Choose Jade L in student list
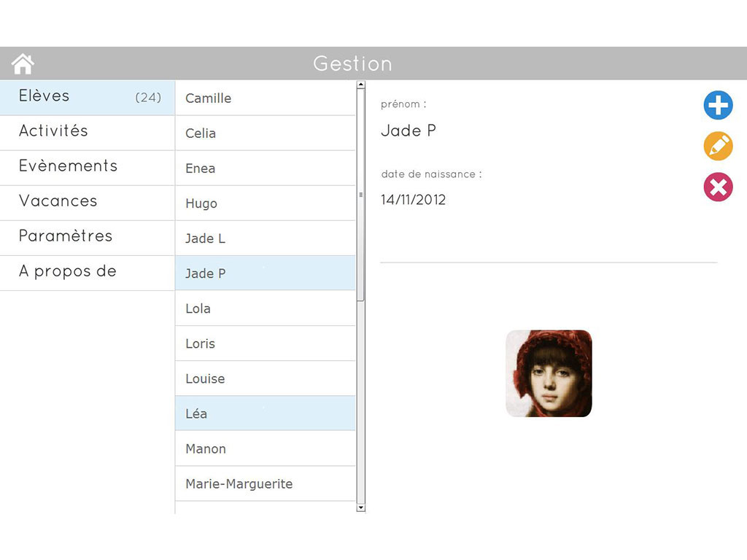The width and height of the screenshot is (747, 560). tap(265, 238)
